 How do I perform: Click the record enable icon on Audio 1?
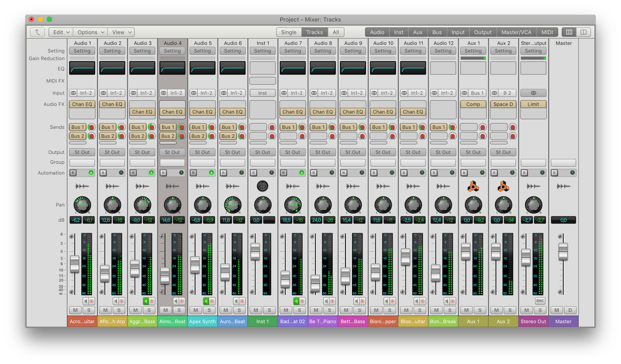92,301
